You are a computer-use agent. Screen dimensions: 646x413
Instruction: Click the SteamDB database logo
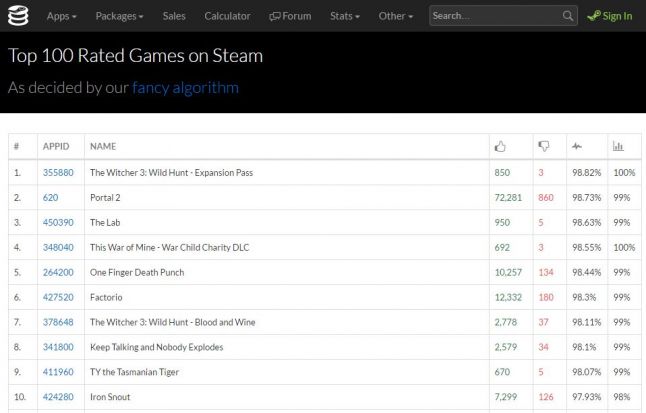(18, 16)
